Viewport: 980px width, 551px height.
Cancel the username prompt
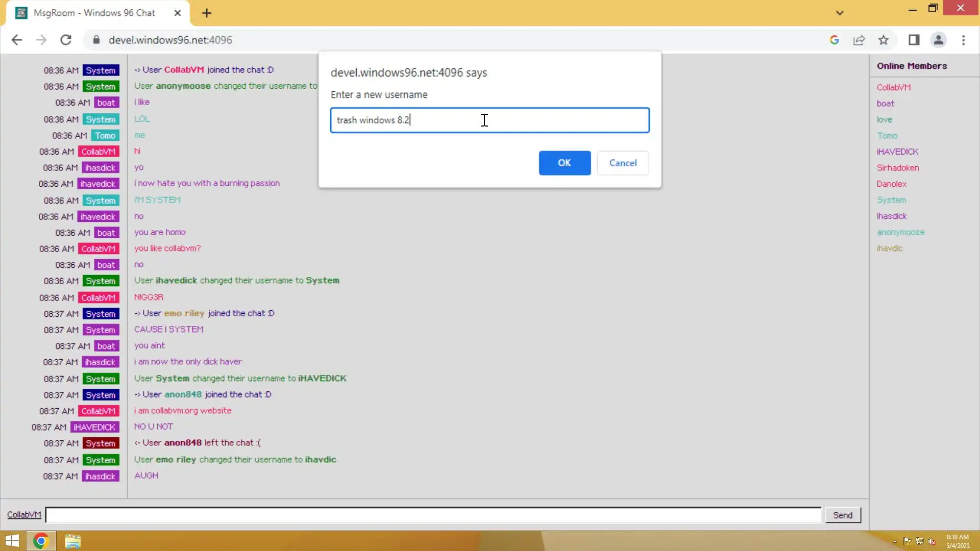point(623,163)
